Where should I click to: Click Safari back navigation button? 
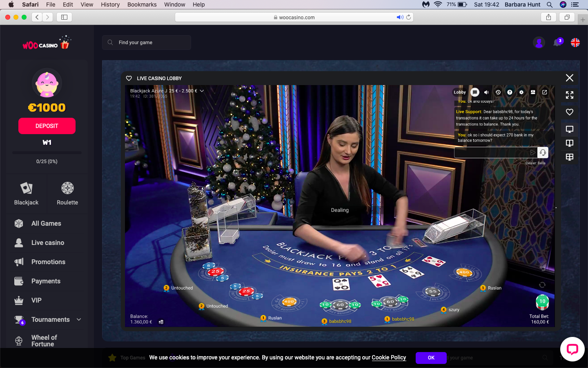pyautogui.click(x=37, y=17)
